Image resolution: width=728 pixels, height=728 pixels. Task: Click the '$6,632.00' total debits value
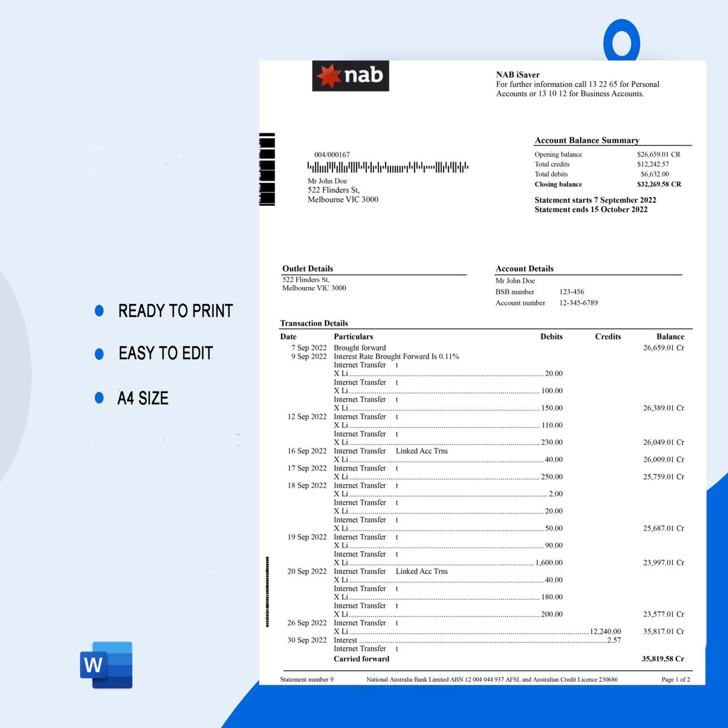click(x=655, y=174)
